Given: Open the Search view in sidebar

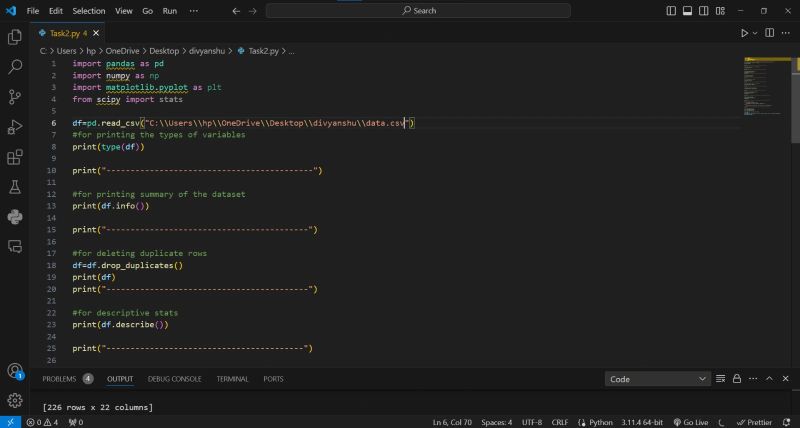Looking at the screenshot, I should pos(15,67).
